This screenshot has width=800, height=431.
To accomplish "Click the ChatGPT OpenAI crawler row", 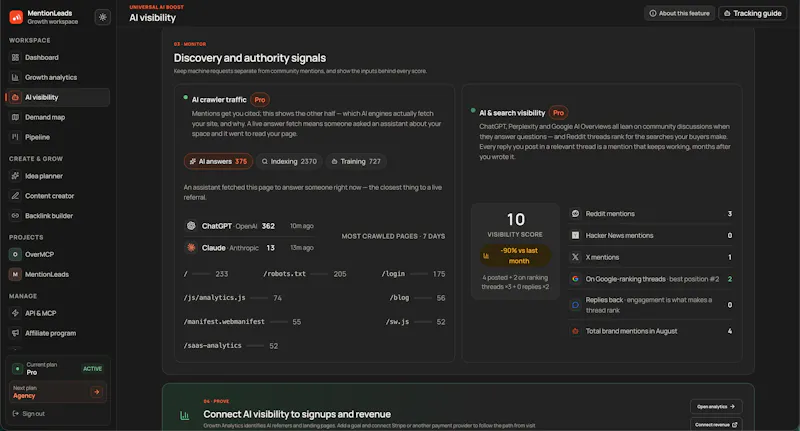I will pyautogui.click(x=250, y=226).
